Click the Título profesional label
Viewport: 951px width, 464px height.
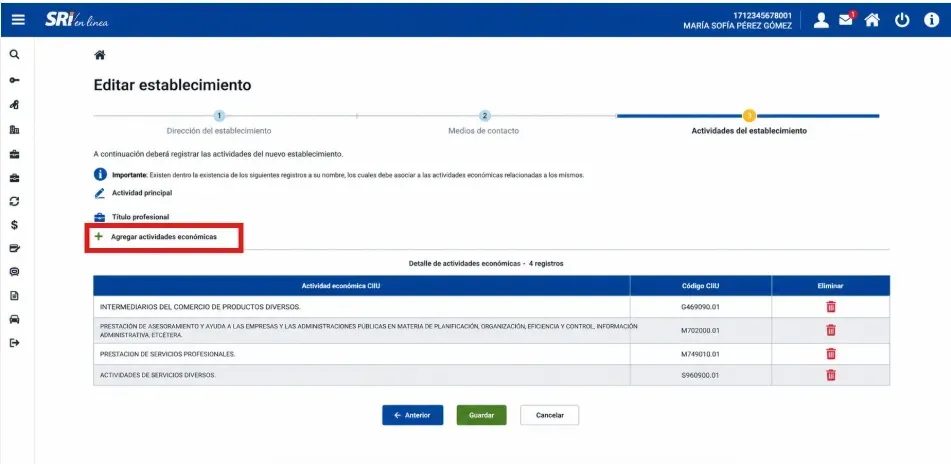141,217
